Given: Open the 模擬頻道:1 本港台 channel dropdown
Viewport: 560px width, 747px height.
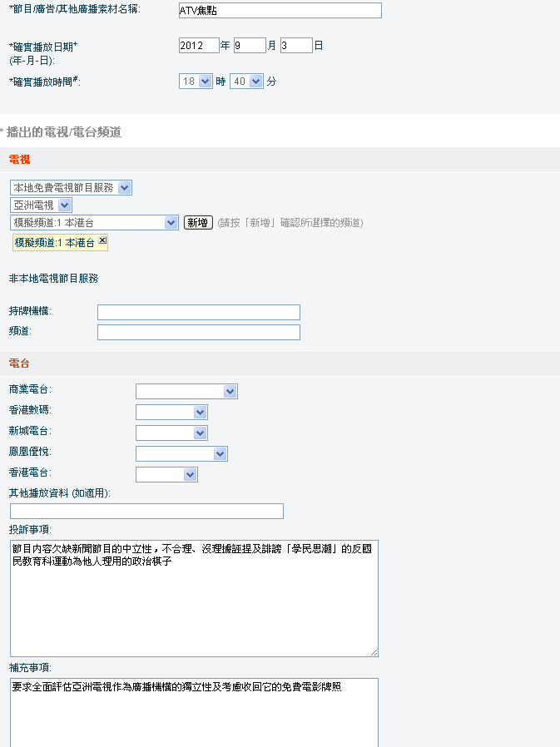Looking at the screenshot, I should (x=94, y=223).
